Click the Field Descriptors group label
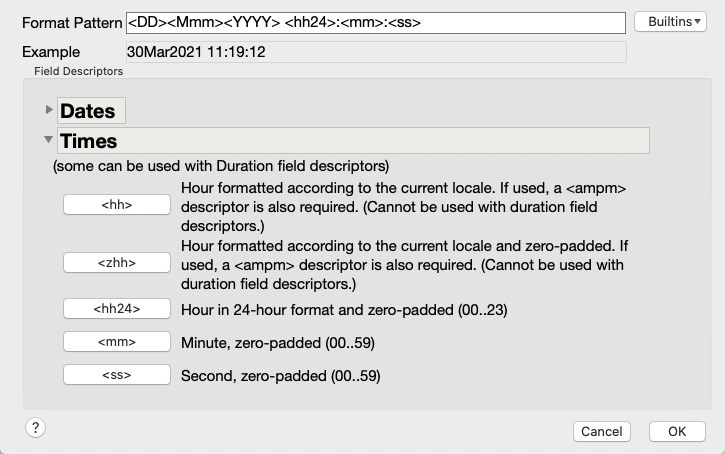 [x=79, y=71]
